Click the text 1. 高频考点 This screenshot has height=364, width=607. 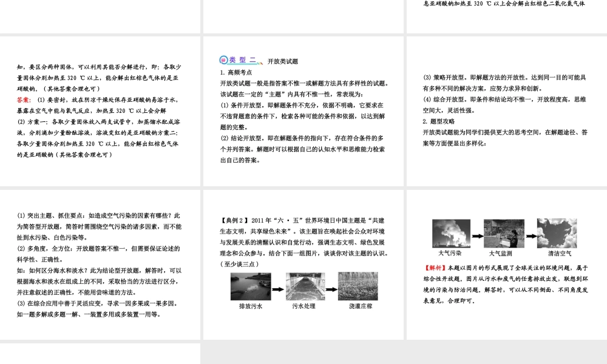click(236, 72)
